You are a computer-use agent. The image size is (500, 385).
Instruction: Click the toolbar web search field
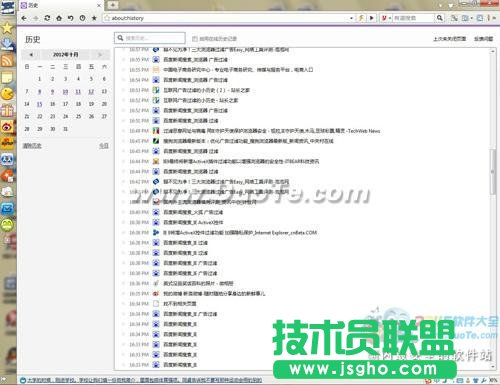(x=413, y=18)
